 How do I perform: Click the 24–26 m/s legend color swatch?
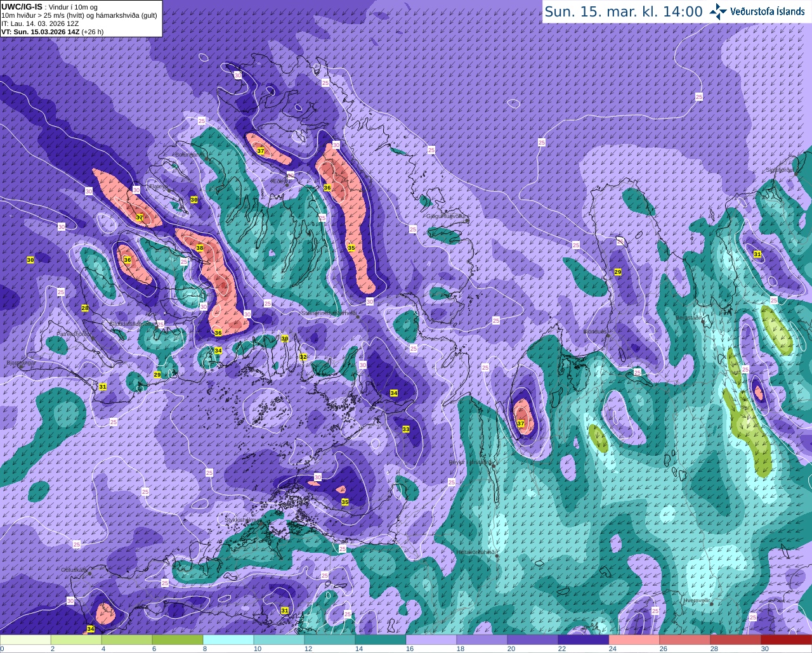[634, 639]
